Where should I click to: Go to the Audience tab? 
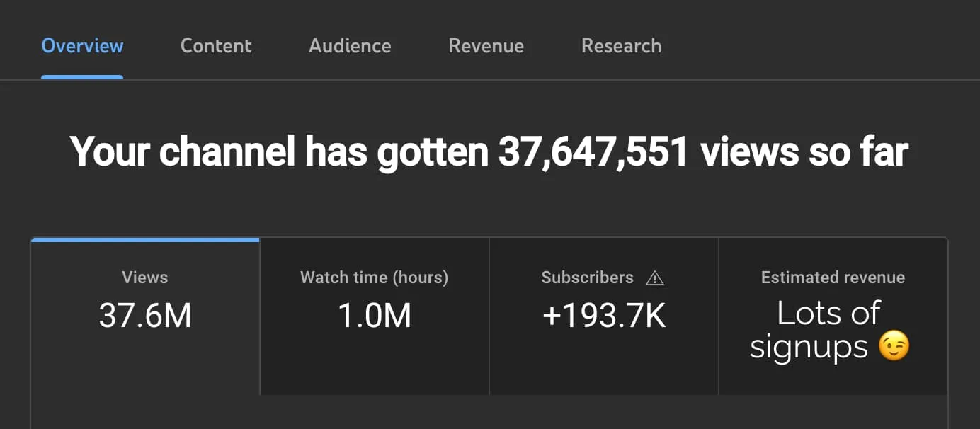tap(350, 46)
